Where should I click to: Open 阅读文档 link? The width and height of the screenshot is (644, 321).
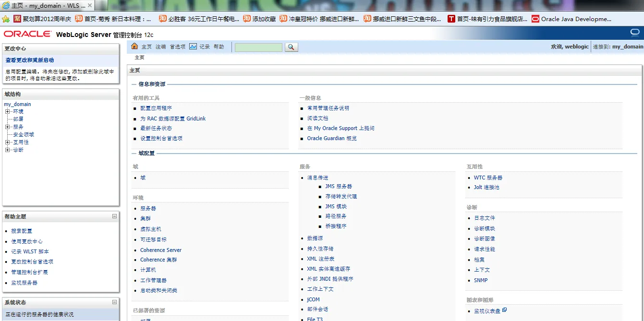318,119
